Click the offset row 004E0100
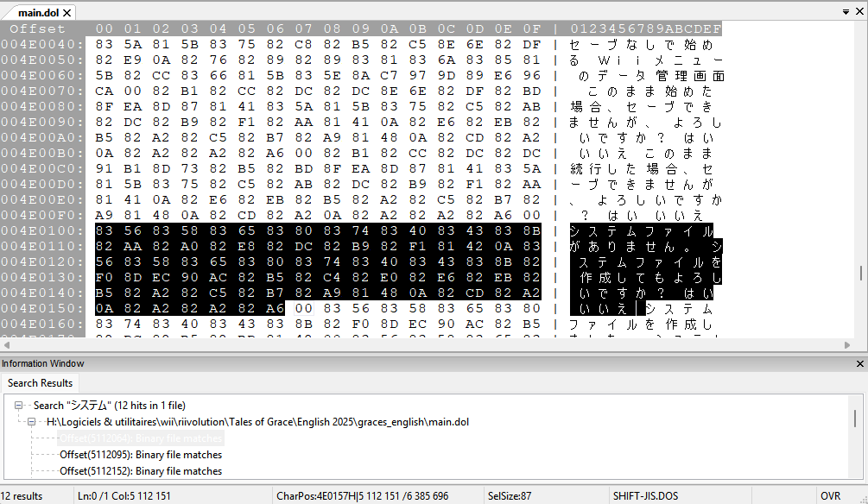Viewport: 868px width, 504px height. [x=42, y=230]
